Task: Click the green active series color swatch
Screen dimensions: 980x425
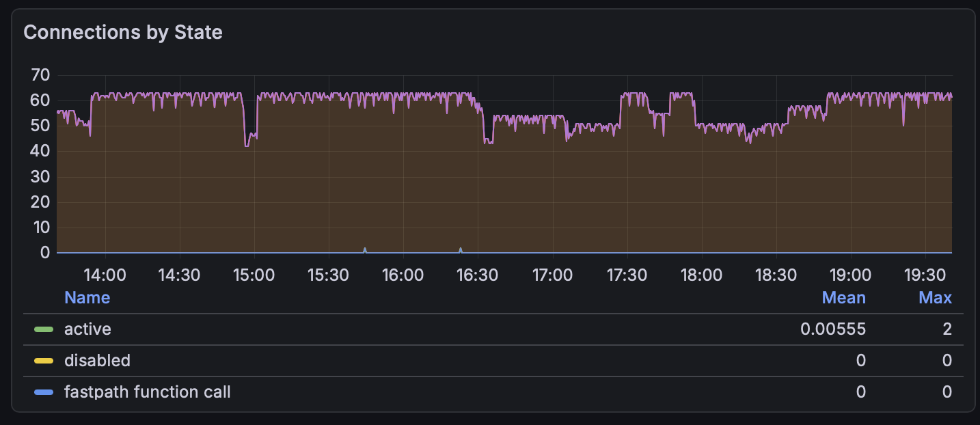Action: pyautogui.click(x=44, y=329)
